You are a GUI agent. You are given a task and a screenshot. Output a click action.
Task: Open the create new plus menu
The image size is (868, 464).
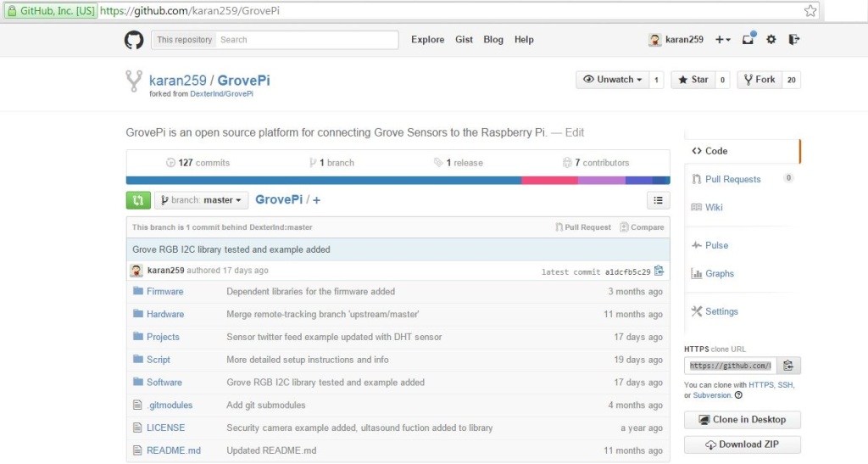click(722, 39)
